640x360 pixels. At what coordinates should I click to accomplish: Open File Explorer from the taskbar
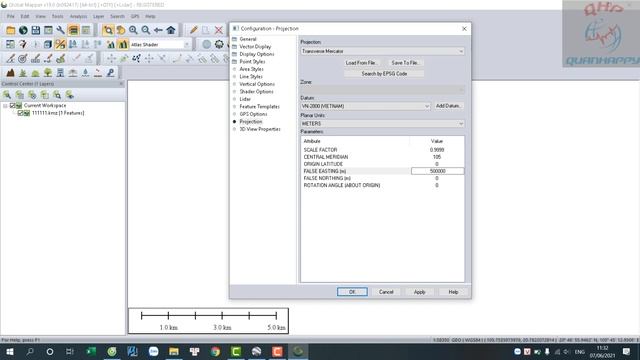[174, 351]
